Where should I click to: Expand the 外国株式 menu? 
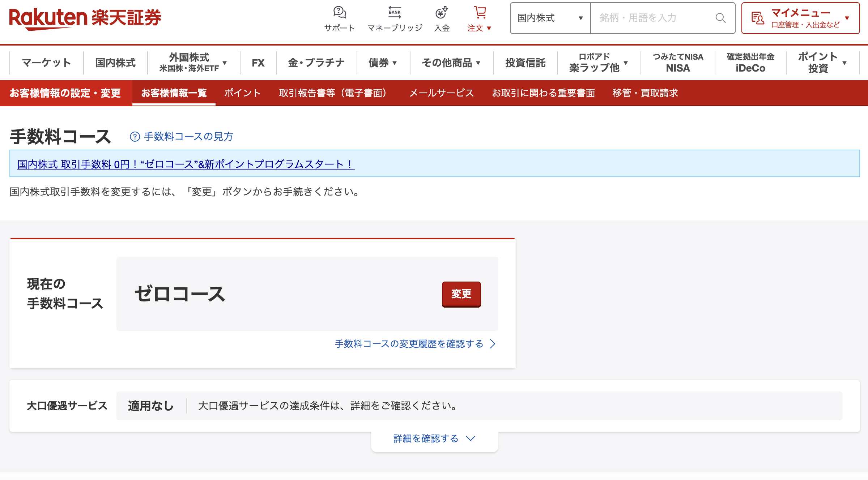(x=193, y=63)
